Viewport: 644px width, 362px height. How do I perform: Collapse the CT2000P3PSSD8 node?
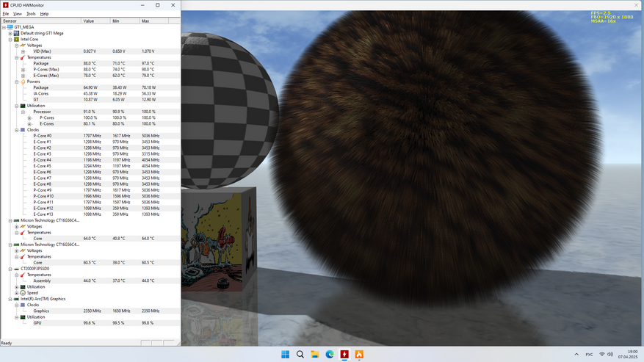pyautogui.click(x=10, y=269)
